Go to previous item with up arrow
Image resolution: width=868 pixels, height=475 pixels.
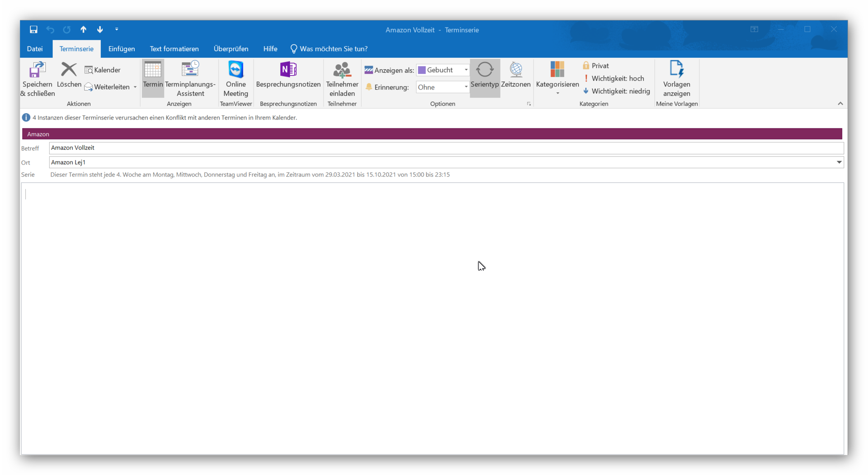(83, 29)
